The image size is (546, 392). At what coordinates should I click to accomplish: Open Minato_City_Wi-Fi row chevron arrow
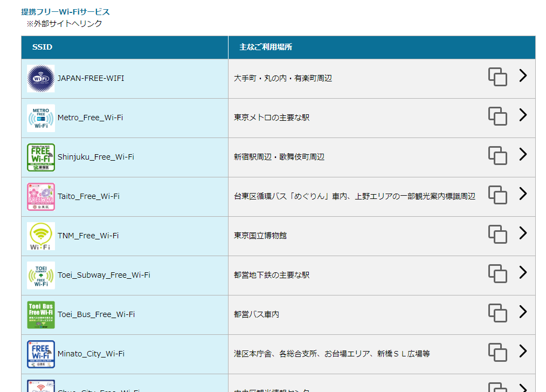(523, 351)
